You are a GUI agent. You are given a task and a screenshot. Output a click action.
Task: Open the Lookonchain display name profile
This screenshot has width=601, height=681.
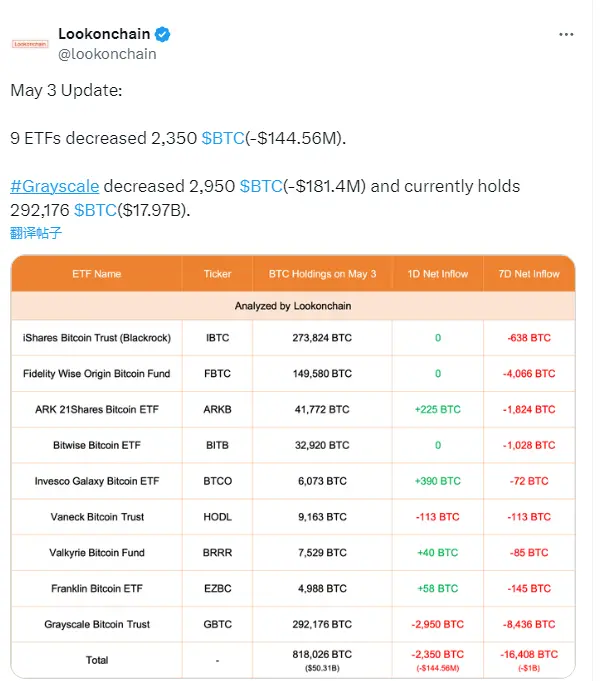coord(104,34)
